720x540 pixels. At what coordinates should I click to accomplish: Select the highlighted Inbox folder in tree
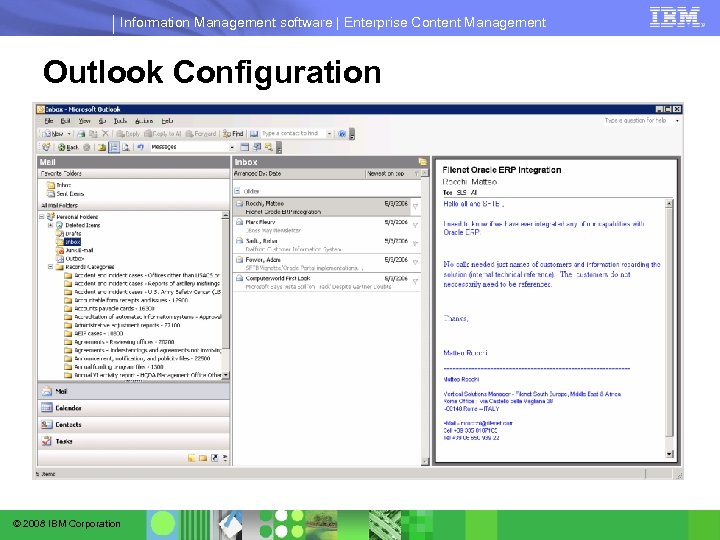pyautogui.click(x=73, y=242)
